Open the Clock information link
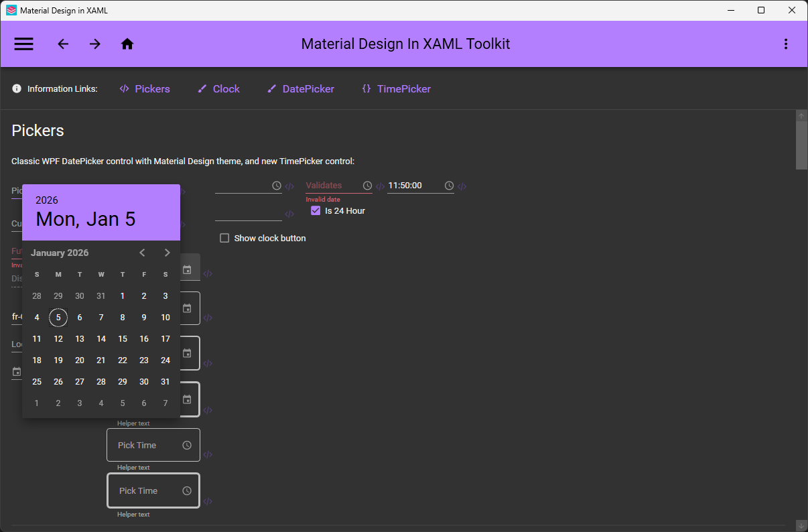The image size is (808, 532). (x=218, y=88)
